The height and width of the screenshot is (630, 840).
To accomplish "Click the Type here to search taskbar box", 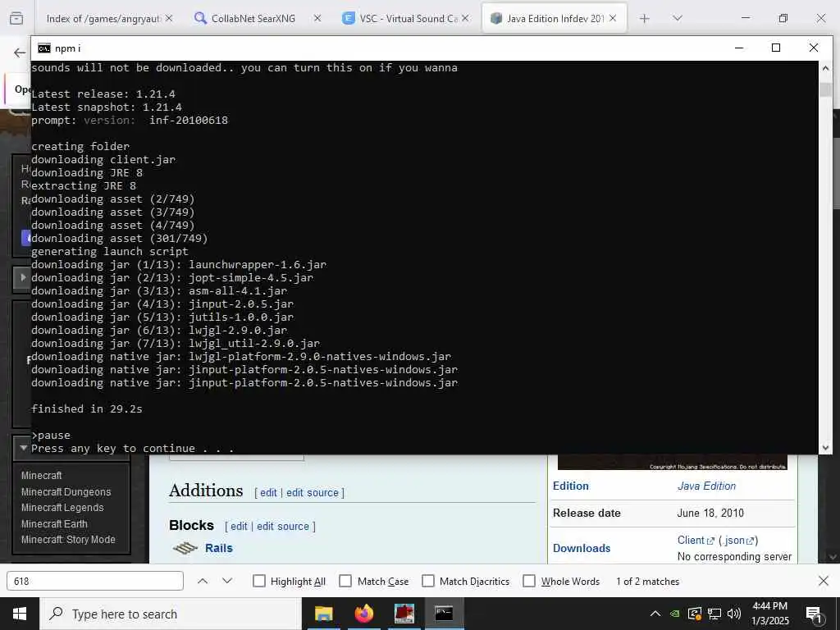I will point(171,614).
